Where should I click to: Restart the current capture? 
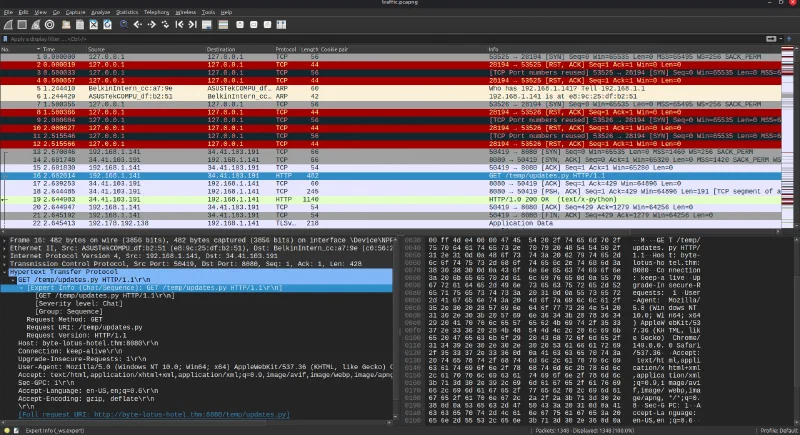click(x=36, y=24)
